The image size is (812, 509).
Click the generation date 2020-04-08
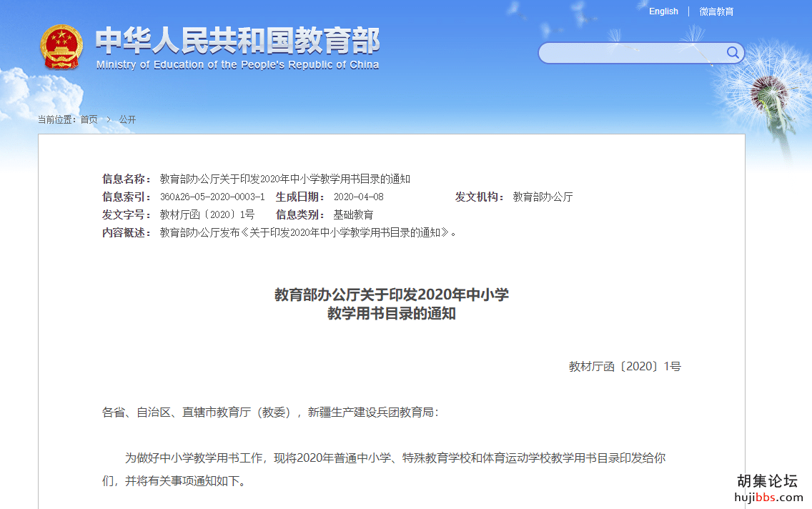click(358, 197)
